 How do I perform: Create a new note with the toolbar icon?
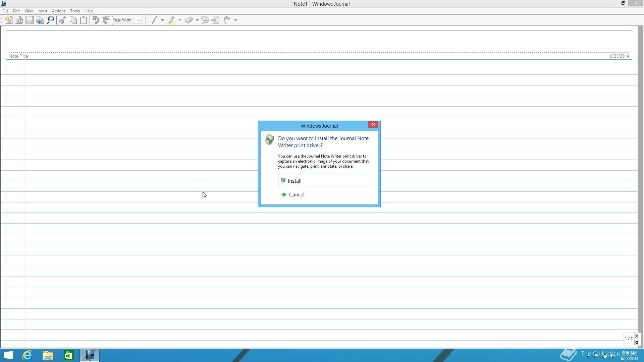tap(9, 20)
